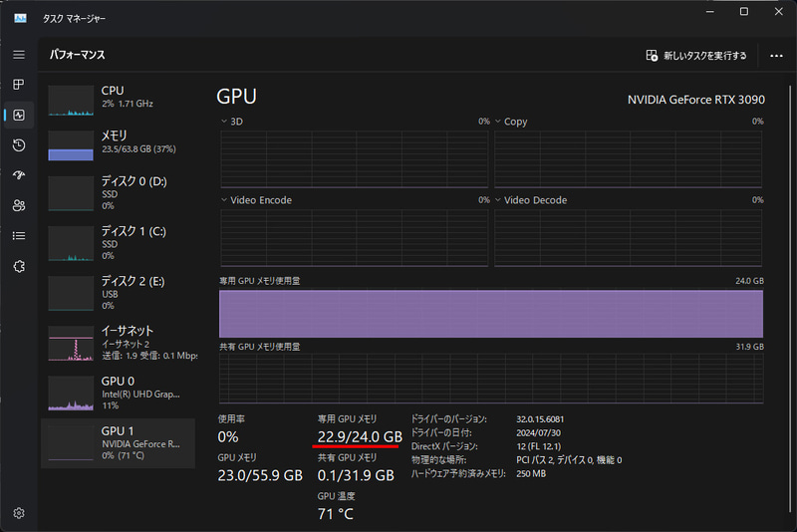Screen dimensions: 797x532
Task: Close the Task Manager window
Action: pos(778,12)
